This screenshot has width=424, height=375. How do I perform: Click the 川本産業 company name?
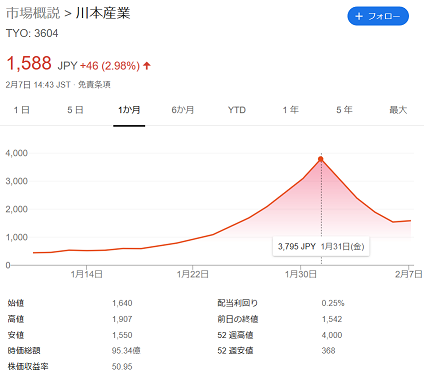(x=103, y=13)
